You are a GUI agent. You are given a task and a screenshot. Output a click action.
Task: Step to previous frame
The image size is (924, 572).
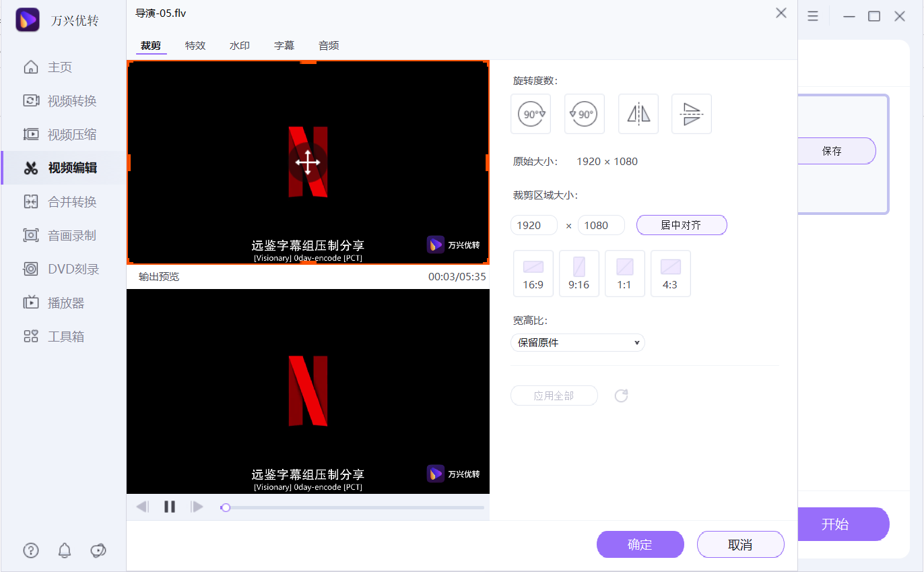coord(142,507)
